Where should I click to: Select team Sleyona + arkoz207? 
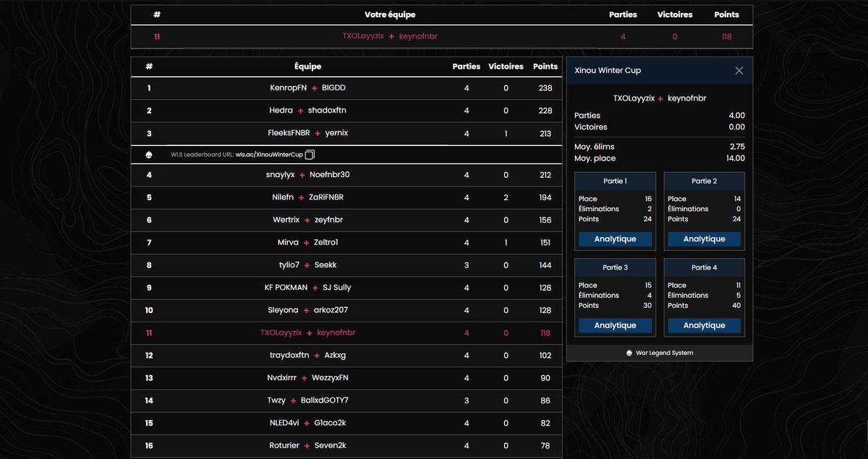pos(346,310)
